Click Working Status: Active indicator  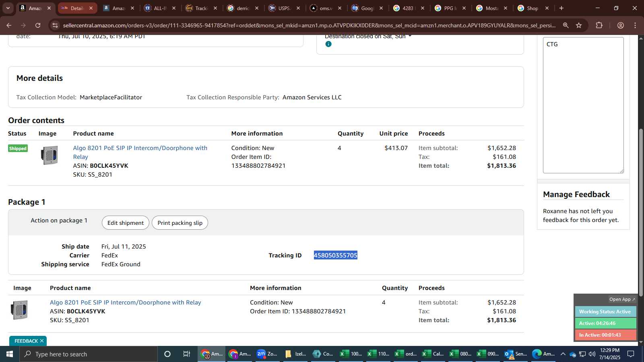pyautogui.click(x=605, y=312)
